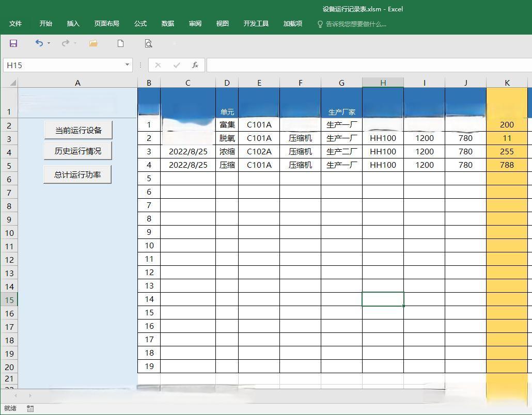532x415 pixels.
Task: Select the column K header
Action: click(507, 83)
